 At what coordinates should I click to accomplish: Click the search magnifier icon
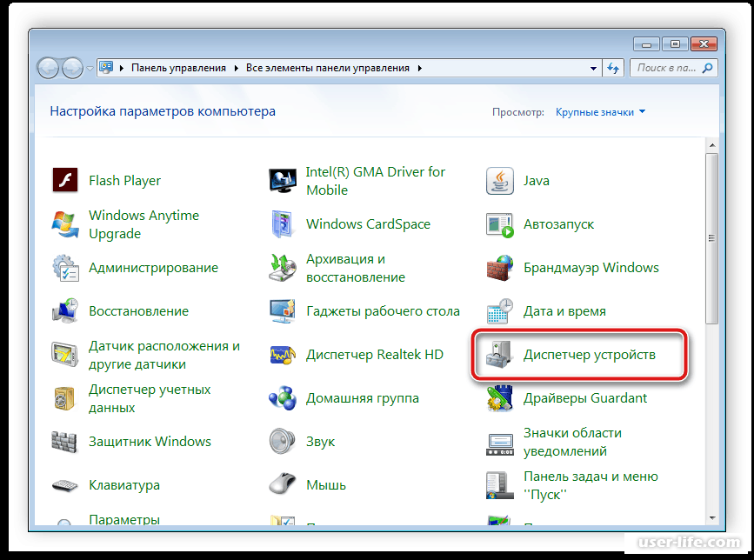pyautogui.click(x=707, y=68)
